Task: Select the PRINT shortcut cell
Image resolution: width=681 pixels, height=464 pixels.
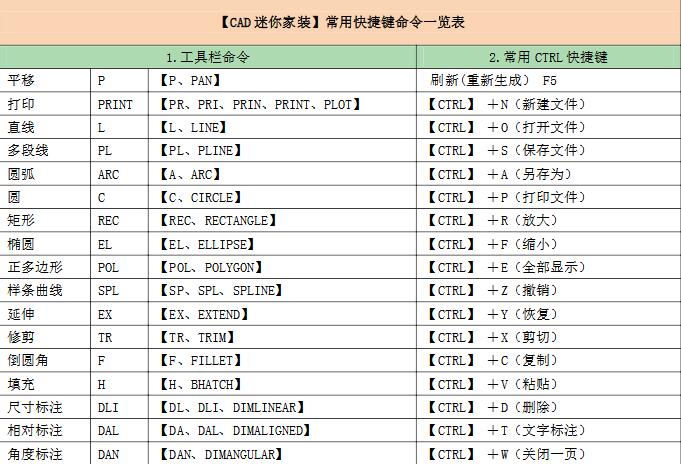Action: point(119,104)
